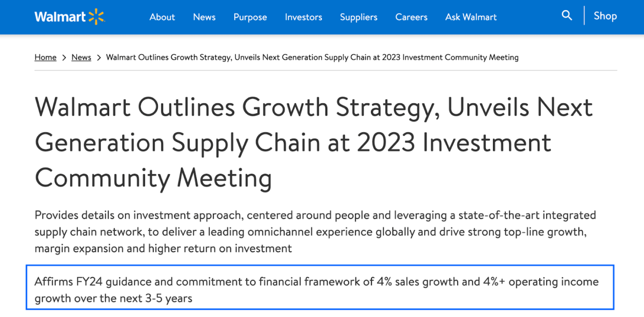Open the About menu
This screenshot has height=317, width=644.
point(162,17)
